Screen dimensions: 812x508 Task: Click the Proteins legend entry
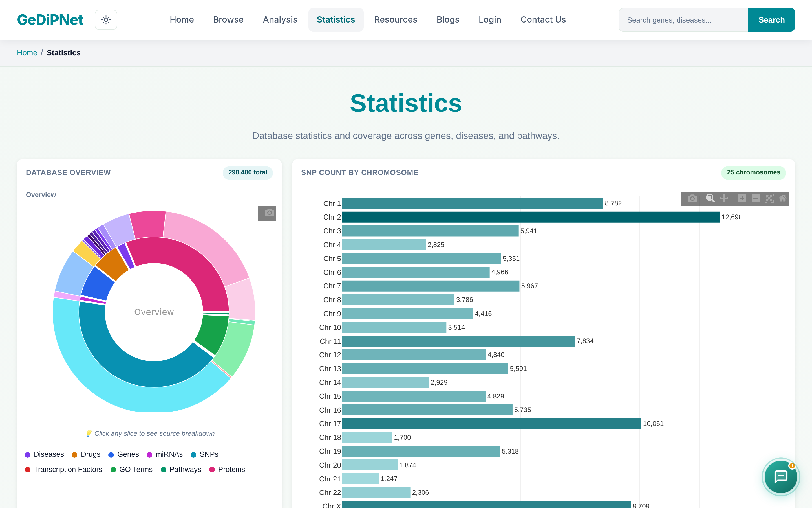pyautogui.click(x=227, y=469)
